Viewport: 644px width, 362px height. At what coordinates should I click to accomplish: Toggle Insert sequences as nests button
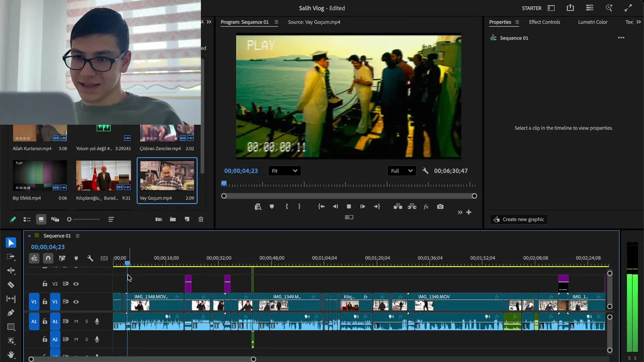coord(34,258)
